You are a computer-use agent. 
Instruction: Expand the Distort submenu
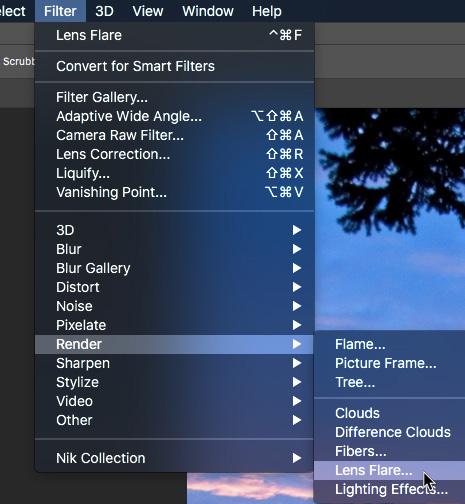click(174, 287)
